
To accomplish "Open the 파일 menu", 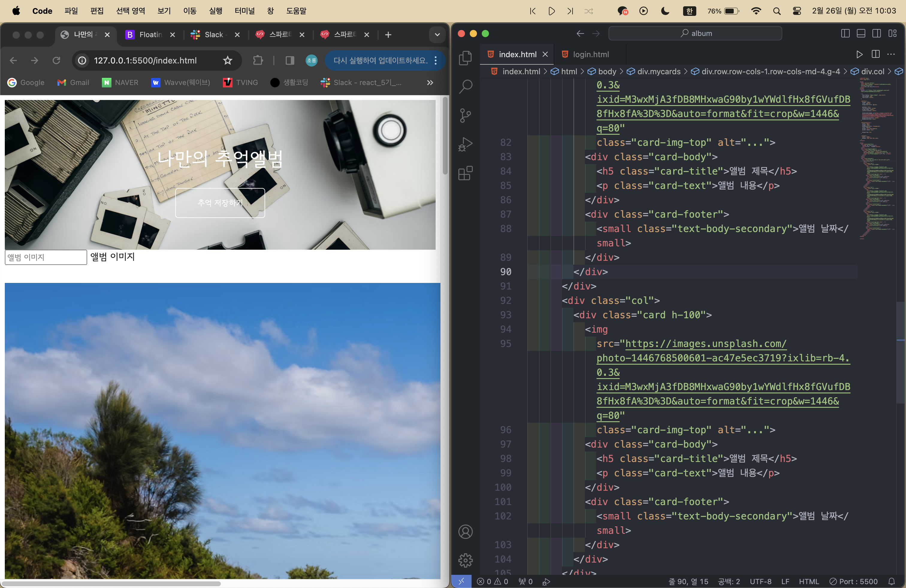I will click(71, 11).
